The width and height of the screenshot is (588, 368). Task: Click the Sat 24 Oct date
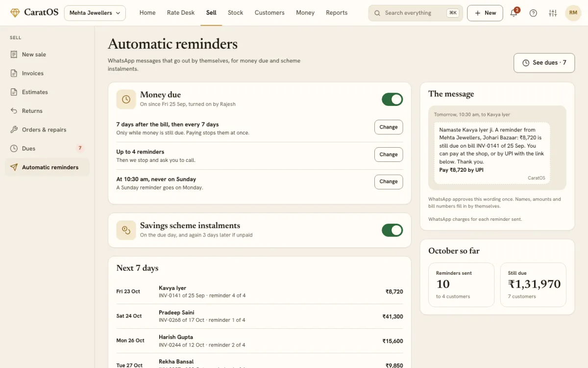[x=129, y=316]
